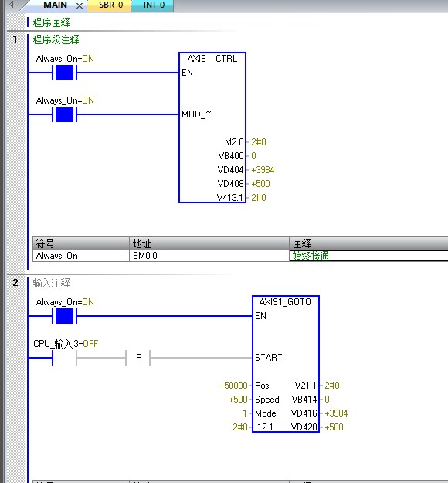This screenshot has height=483, width=448.
Task: Open the INT_0 tab
Action: tap(154, 5)
